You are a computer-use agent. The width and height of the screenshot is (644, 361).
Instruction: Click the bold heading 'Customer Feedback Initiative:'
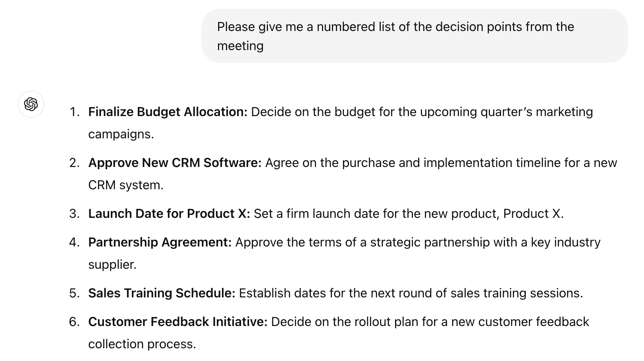[177, 322]
